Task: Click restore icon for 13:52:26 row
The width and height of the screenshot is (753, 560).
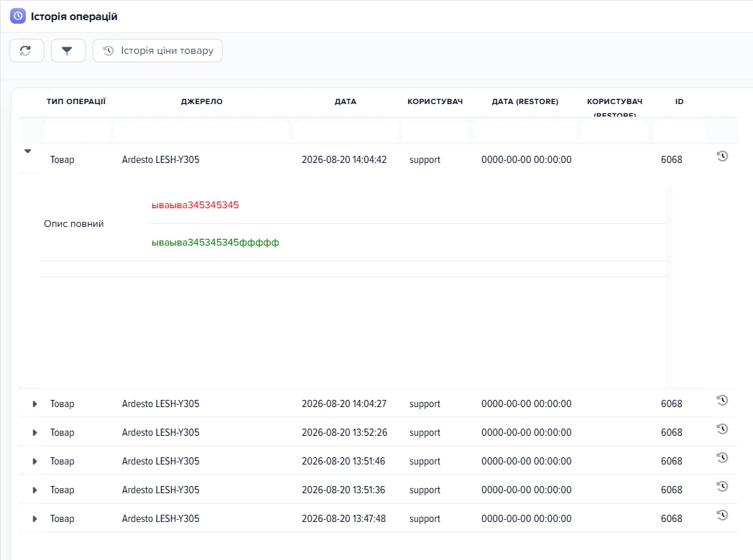Action: [722, 429]
